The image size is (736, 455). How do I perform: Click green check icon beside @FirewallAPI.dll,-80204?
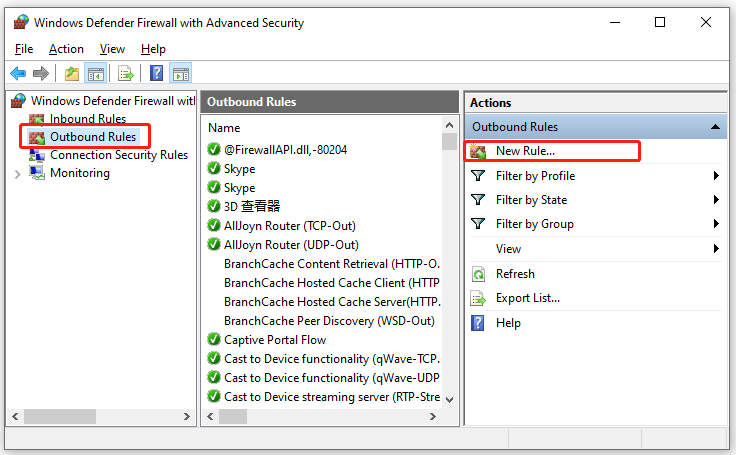[214, 149]
